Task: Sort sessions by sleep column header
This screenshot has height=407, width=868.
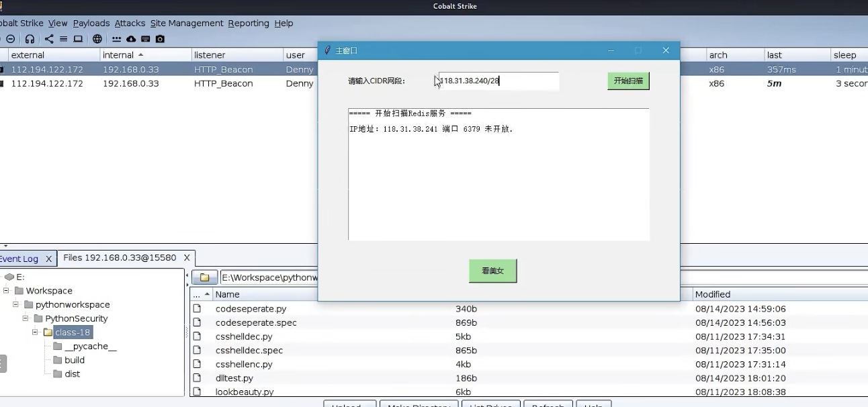Action: (x=849, y=55)
